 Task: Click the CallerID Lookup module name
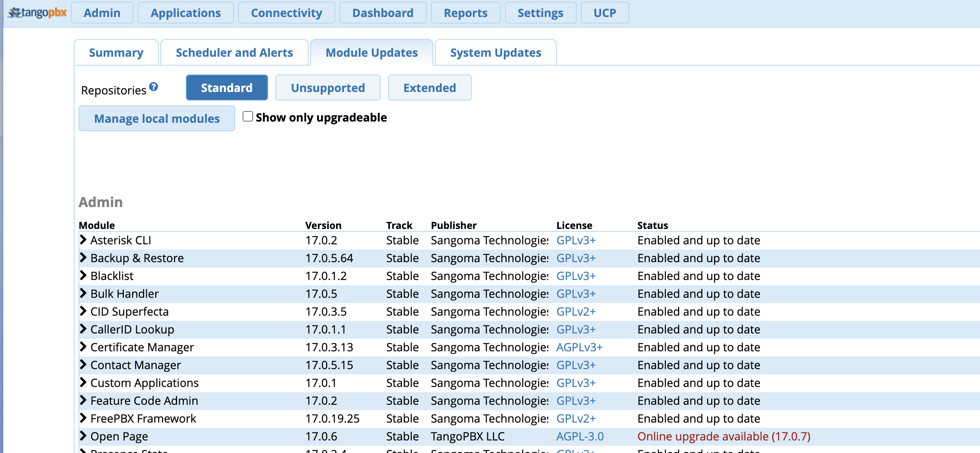[132, 329]
